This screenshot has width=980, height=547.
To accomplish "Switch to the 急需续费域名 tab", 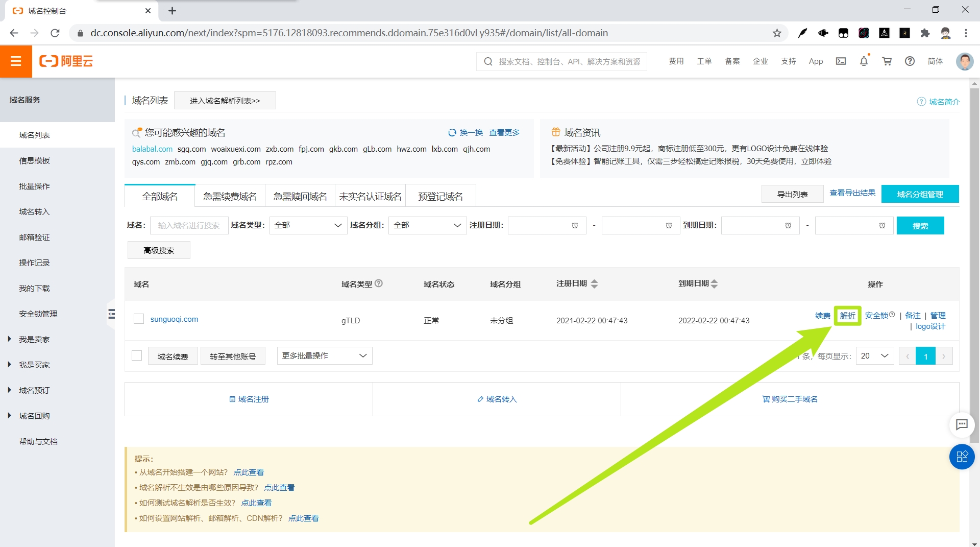I will (229, 196).
